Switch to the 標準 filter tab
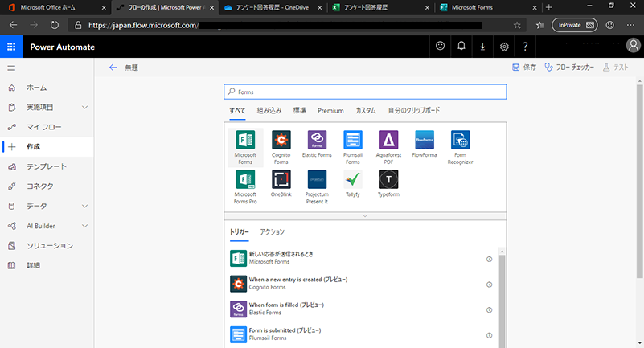Screen dimensions: 644x348 (299, 110)
